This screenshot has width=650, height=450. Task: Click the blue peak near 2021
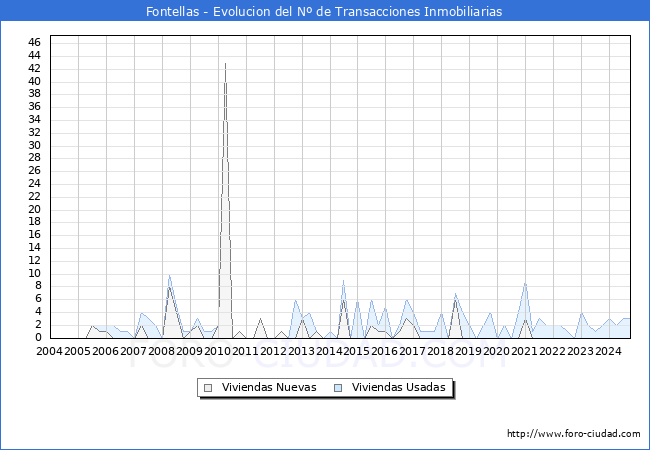click(525, 281)
